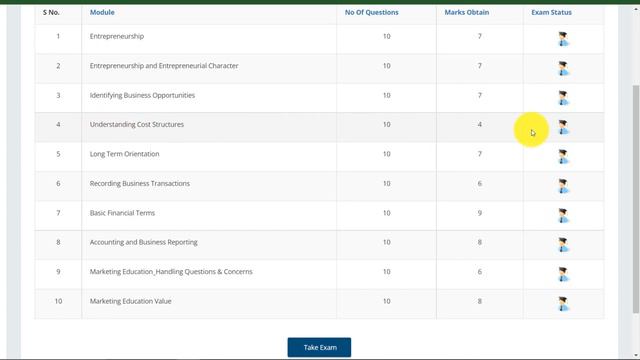Click exam status icon for Long Term Orientation
The image size is (640, 360).
point(563,157)
